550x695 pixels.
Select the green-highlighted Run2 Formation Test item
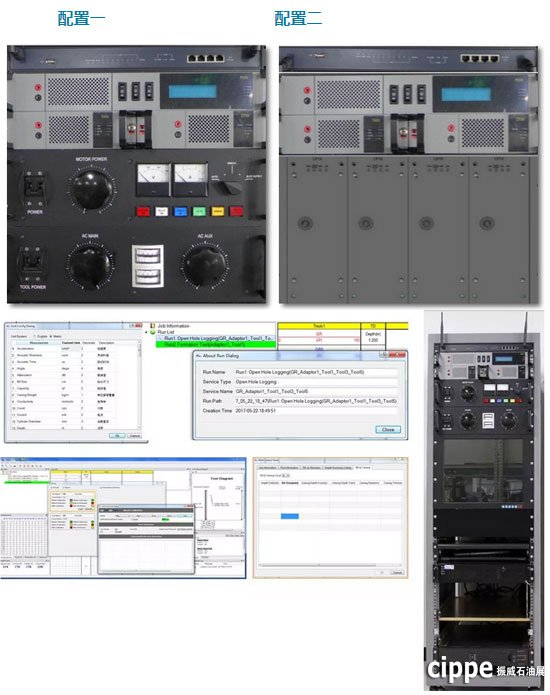click(216, 344)
